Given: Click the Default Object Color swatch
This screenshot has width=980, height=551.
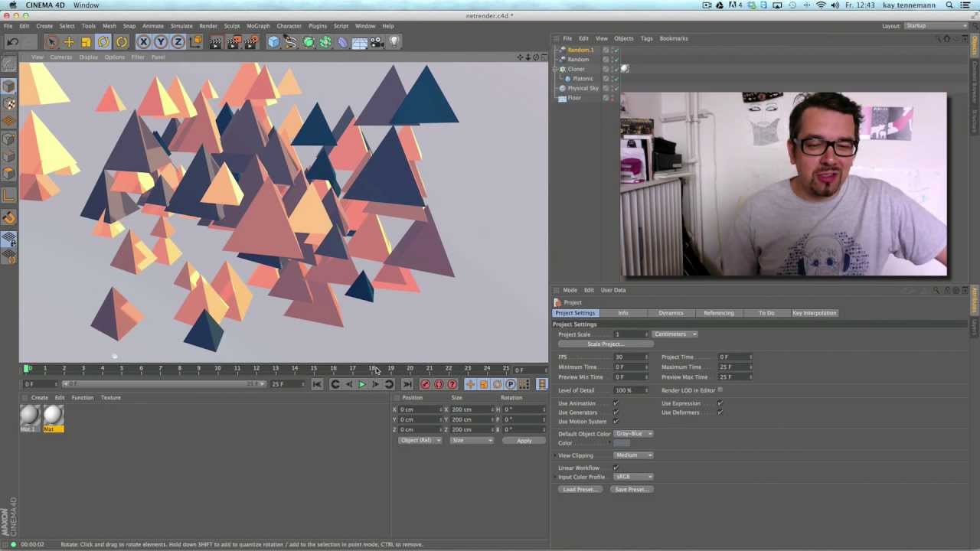Looking at the screenshot, I should pyautogui.click(x=621, y=443).
